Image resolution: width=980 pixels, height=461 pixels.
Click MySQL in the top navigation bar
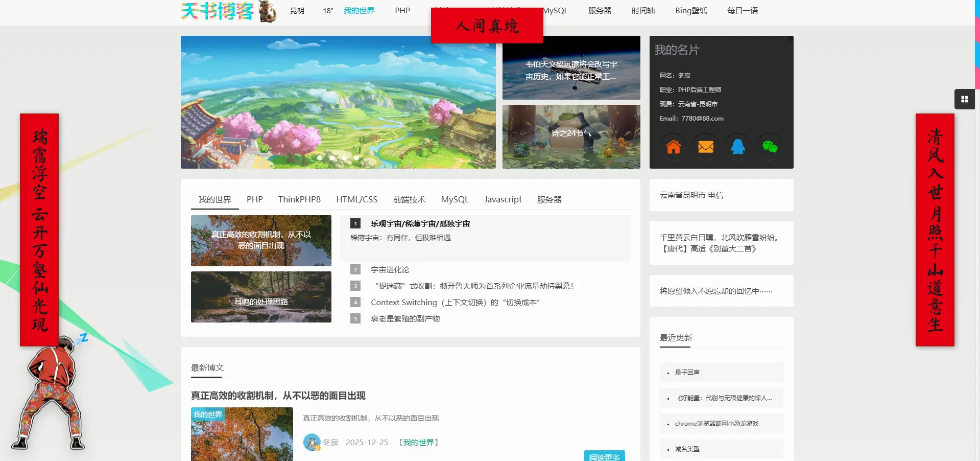click(555, 10)
